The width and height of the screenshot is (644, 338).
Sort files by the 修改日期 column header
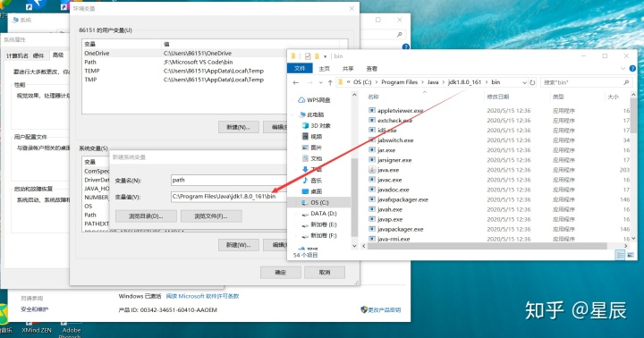coord(498,97)
